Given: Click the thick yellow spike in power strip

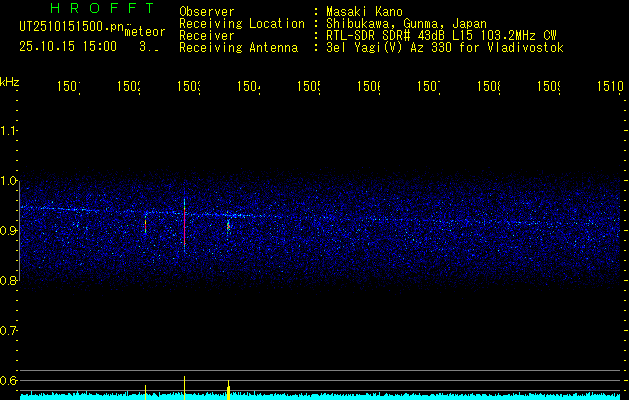Looking at the screenshot, I should [x=229, y=388].
